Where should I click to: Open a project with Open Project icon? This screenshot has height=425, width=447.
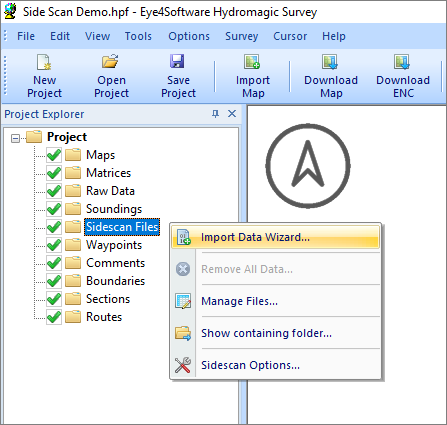point(110,61)
